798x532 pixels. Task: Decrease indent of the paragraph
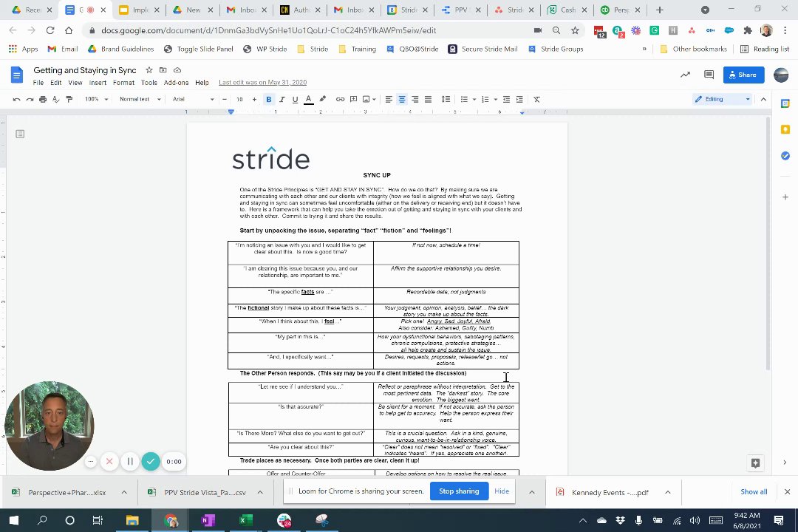506,99
